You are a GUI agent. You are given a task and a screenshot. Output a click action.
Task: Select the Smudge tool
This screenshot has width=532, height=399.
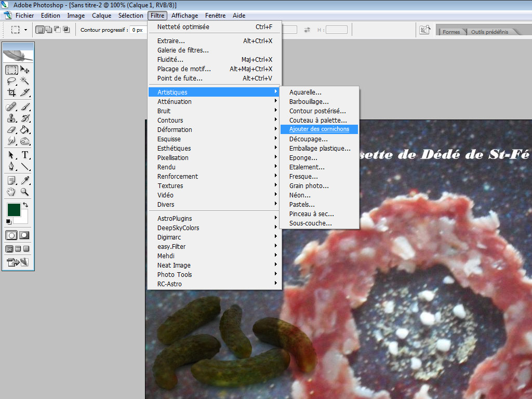click(x=11, y=141)
